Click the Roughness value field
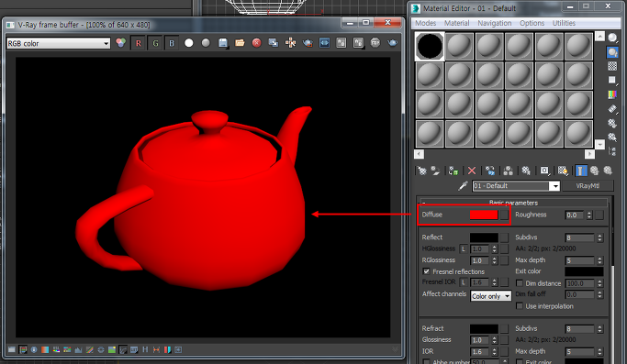 pos(576,215)
